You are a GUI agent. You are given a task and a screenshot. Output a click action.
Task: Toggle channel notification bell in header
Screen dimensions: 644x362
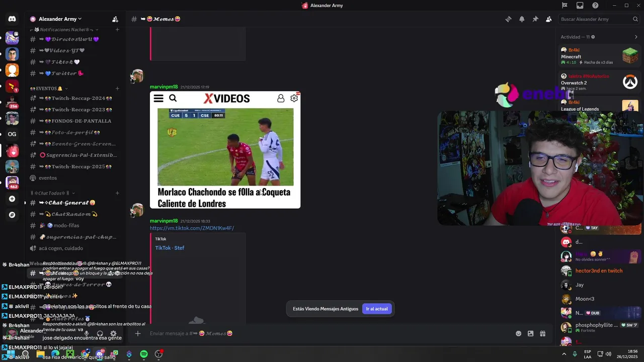(x=522, y=19)
